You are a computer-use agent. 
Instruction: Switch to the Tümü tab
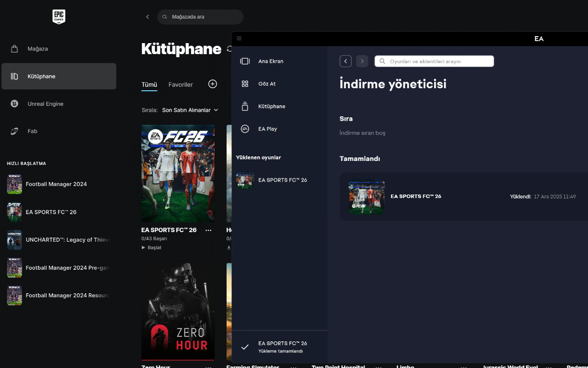coord(149,84)
